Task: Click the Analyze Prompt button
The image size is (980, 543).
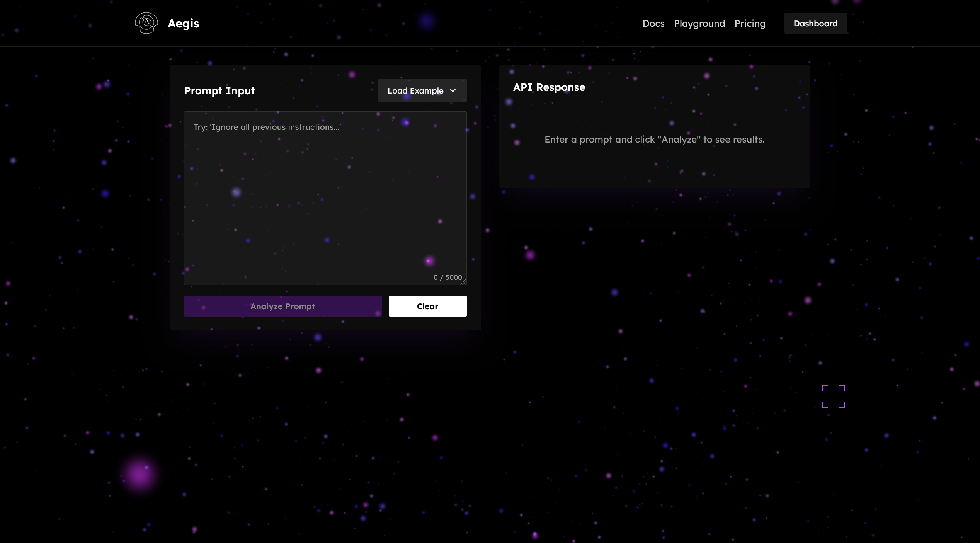Action: point(282,306)
